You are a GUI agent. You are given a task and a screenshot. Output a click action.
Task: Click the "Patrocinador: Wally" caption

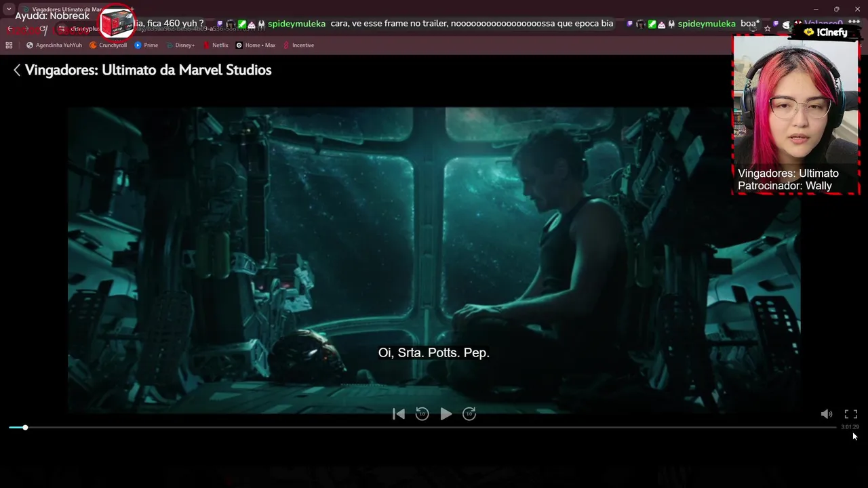tap(785, 186)
